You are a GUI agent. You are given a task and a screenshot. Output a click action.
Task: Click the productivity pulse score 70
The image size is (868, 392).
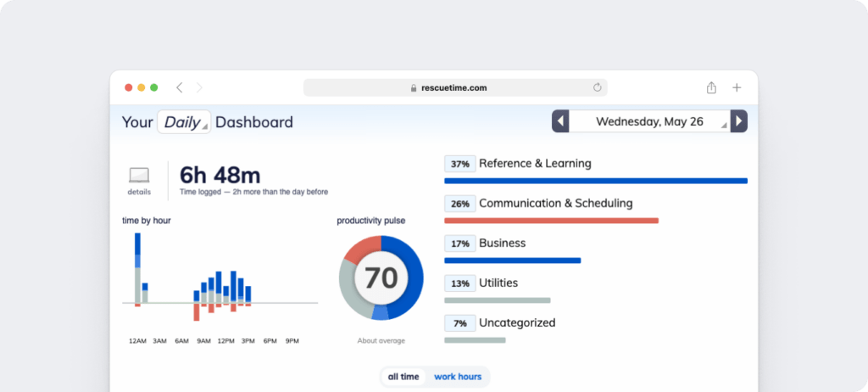click(381, 277)
